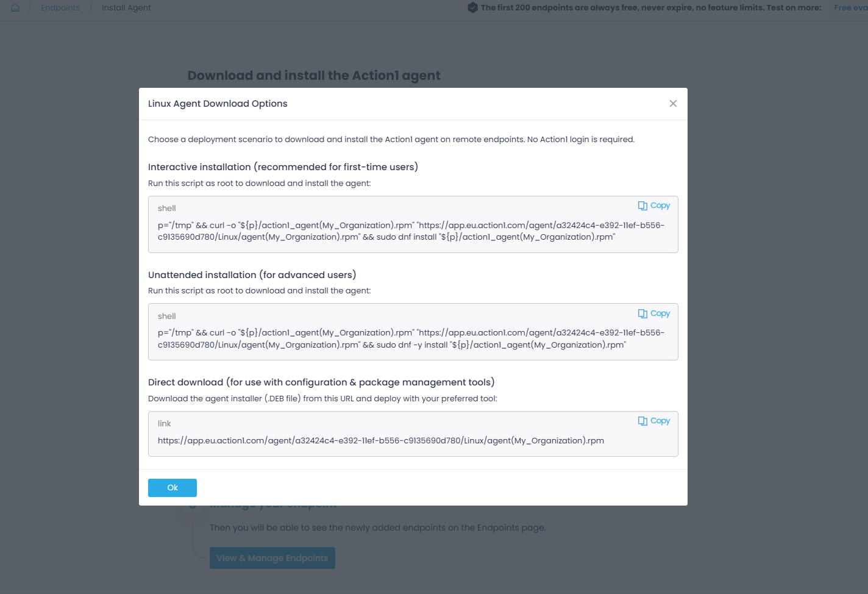Open the Endpoints breadcrumb link
The width and height of the screenshot is (868, 594).
pos(60,8)
